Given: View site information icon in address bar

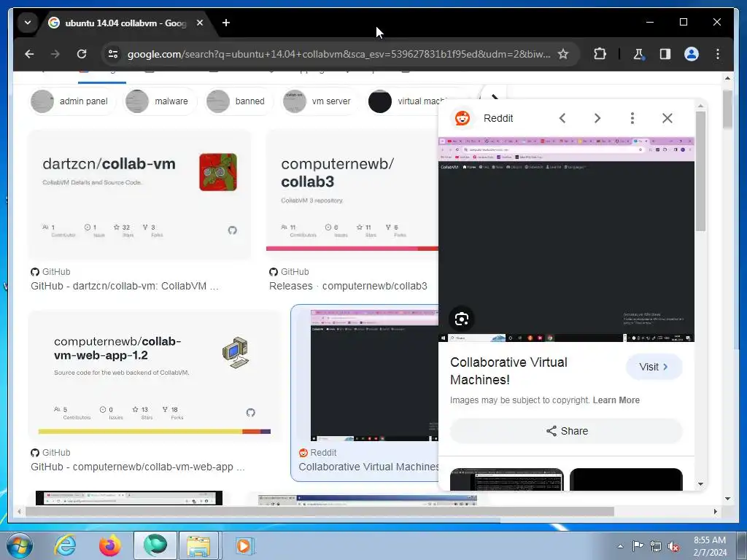Looking at the screenshot, I should (113, 54).
